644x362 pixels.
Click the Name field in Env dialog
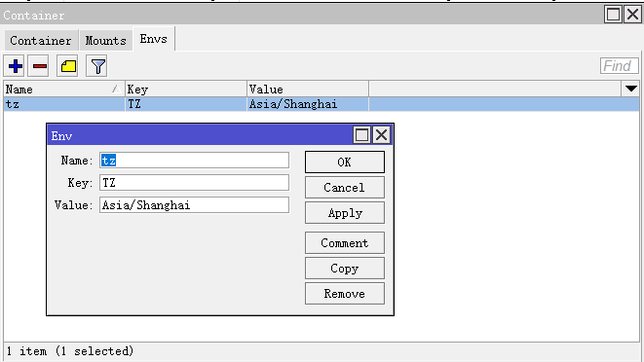(194, 161)
